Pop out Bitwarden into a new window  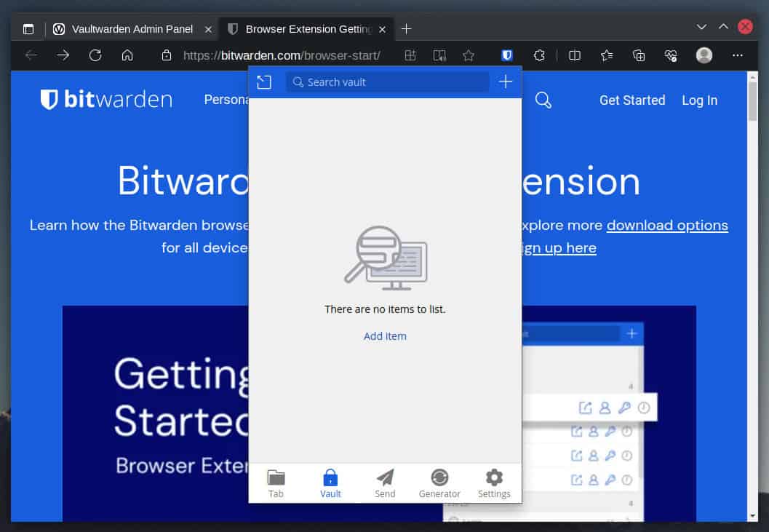click(x=264, y=82)
